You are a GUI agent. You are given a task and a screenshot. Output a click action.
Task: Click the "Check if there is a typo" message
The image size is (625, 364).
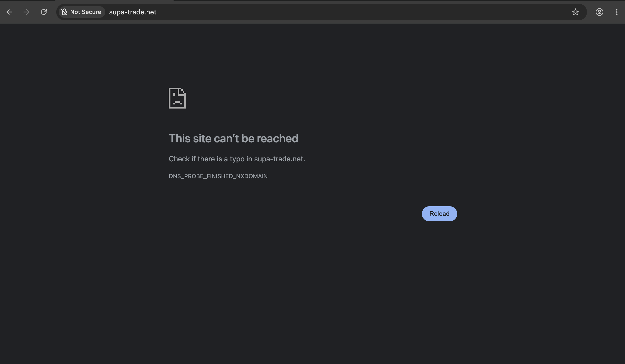tap(237, 159)
